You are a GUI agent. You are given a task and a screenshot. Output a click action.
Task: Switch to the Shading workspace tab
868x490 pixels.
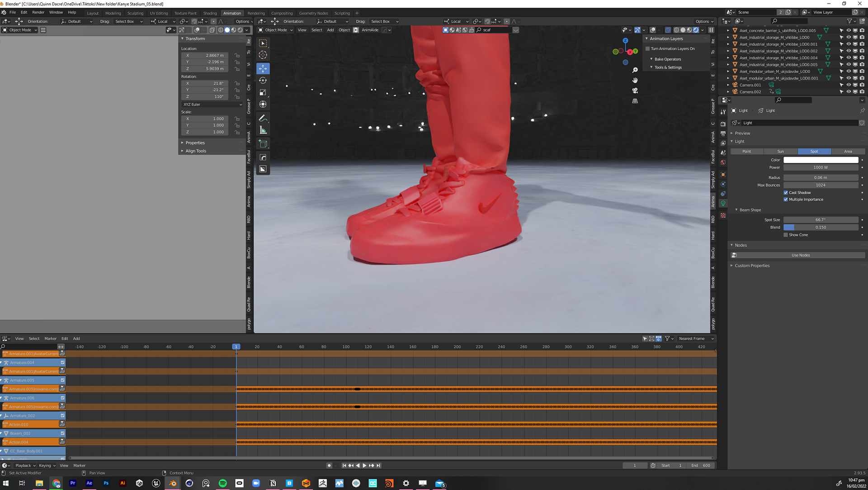coord(210,13)
